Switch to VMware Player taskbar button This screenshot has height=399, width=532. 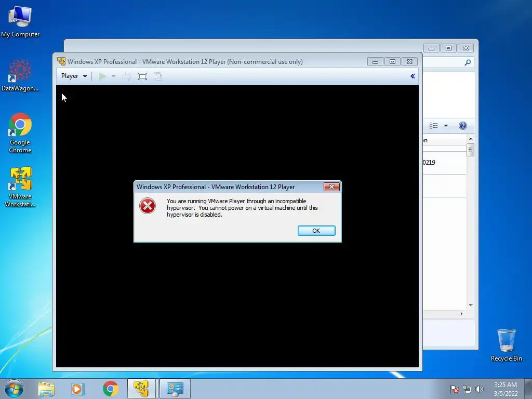pyautogui.click(x=141, y=389)
